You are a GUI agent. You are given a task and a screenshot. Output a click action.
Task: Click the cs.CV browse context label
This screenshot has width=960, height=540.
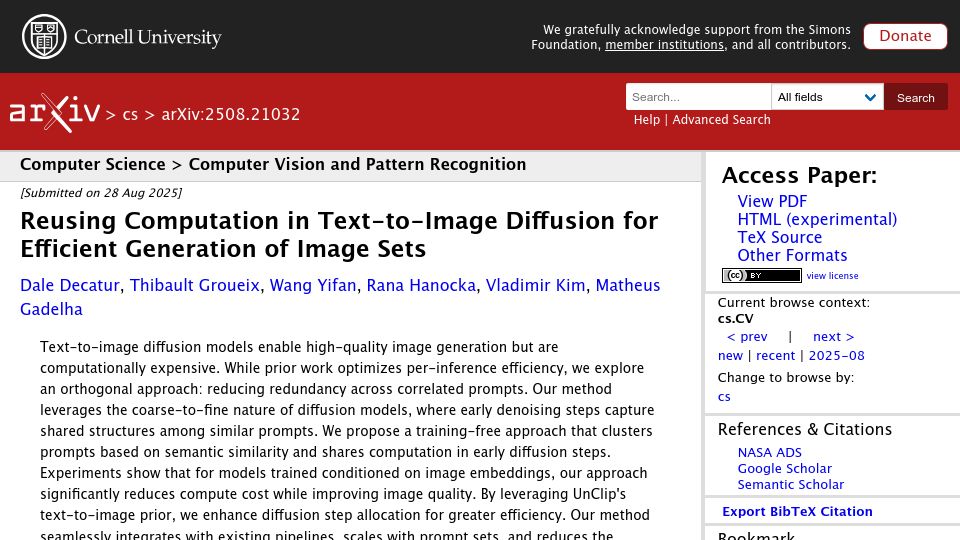pyautogui.click(x=735, y=318)
